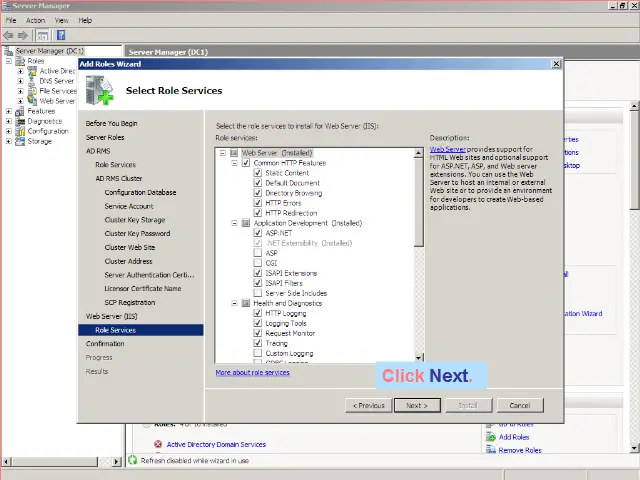Click the DNS Server role icon
Screen dimensions: 640x480
[32, 81]
